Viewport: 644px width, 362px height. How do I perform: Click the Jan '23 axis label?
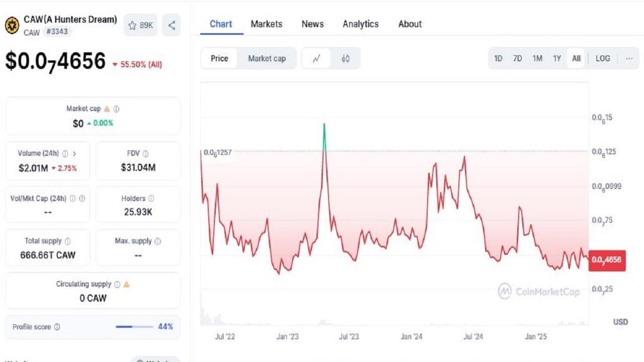[288, 336]
